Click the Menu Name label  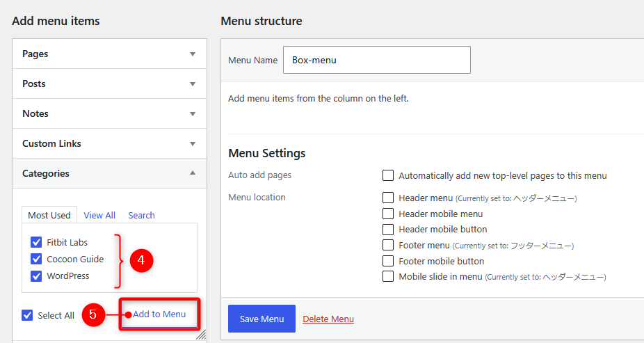[x=253, y=61]
